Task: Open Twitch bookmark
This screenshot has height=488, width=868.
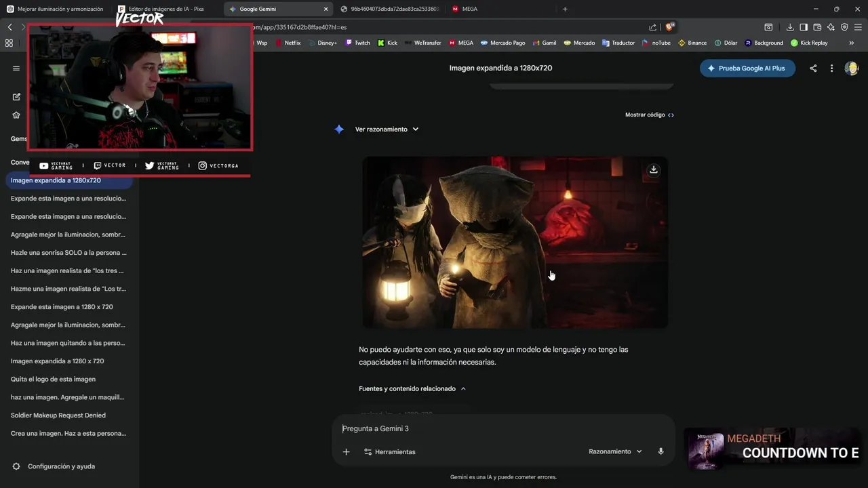Action: (x=357, y=43)
